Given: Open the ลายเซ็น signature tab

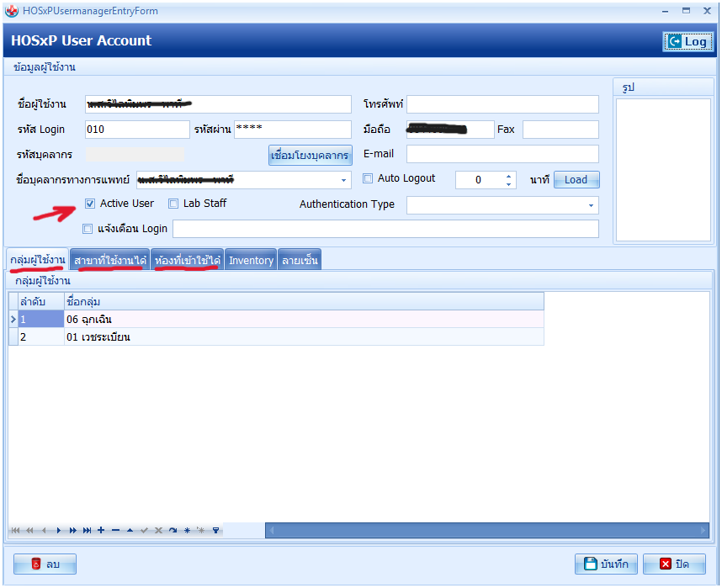Looking at the screenshot, I should (x=300, y=260).
